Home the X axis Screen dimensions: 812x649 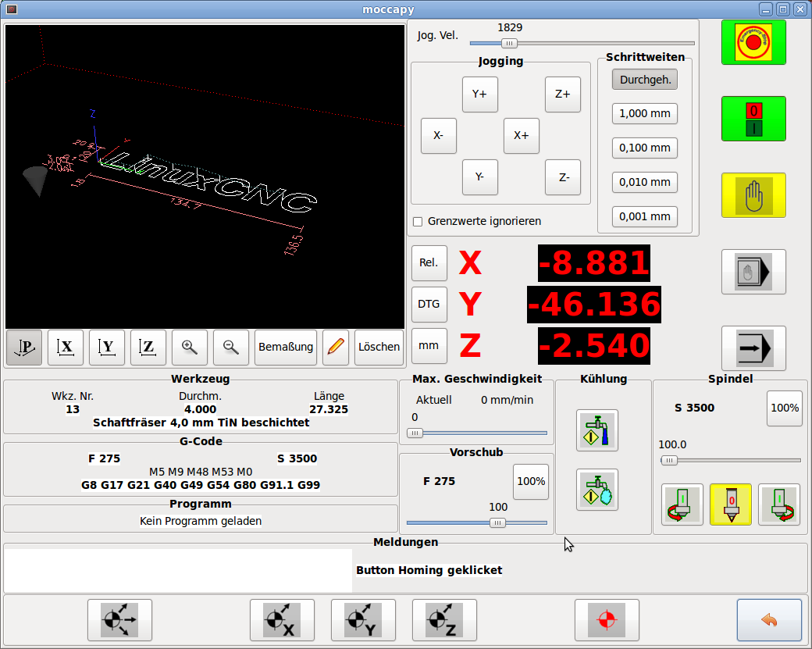(x=282, y=620)
